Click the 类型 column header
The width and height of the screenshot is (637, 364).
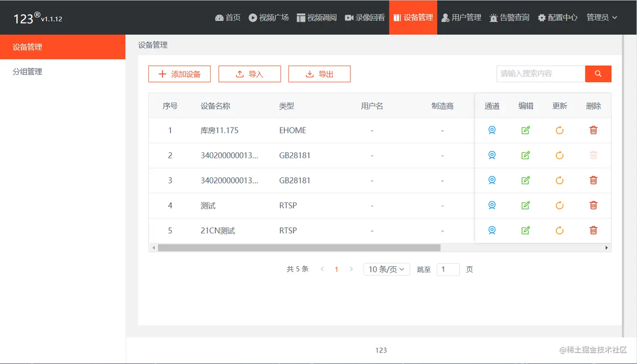pos(286,106)
